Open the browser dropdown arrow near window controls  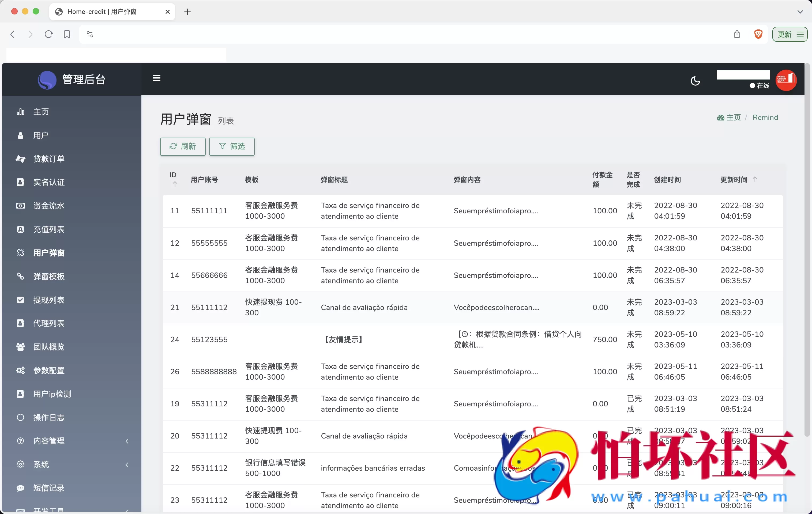click(x=800, y=12)
